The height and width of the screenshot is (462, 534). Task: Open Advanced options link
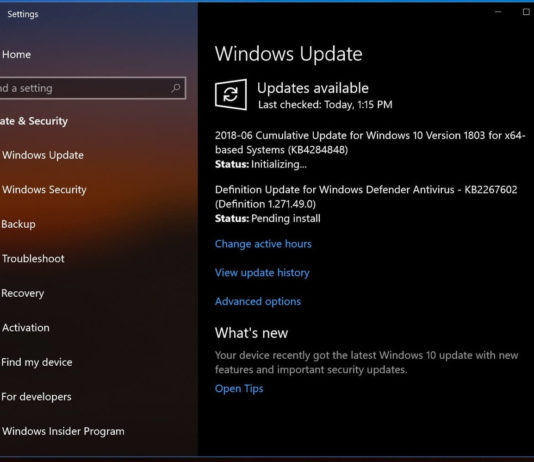tap(258, 301)
